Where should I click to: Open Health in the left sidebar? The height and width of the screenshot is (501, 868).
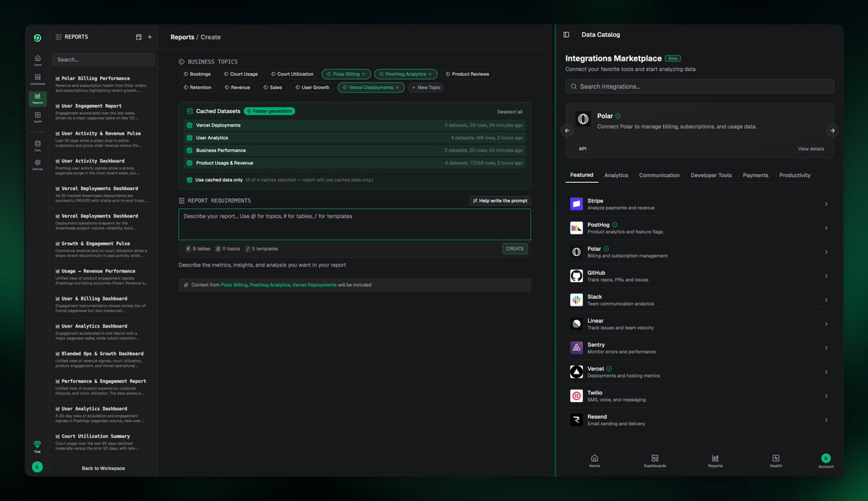click(x=38, y=117)
